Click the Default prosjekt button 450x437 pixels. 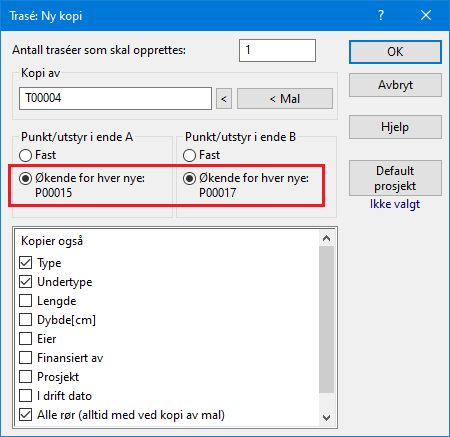(x=395, y=178)
